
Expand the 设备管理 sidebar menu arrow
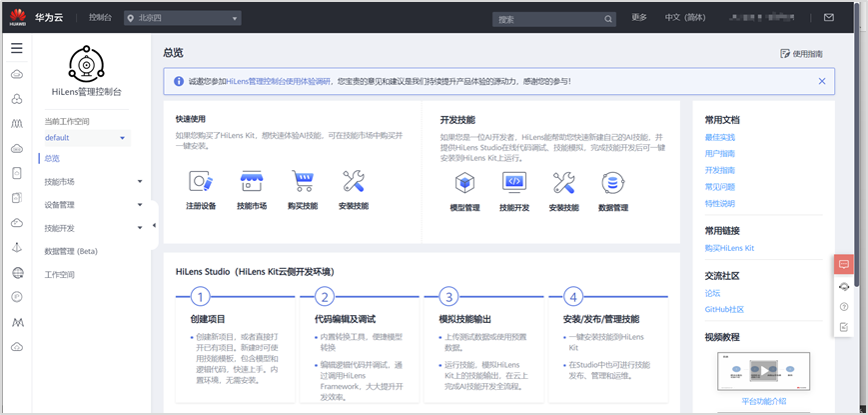point(140,204)
